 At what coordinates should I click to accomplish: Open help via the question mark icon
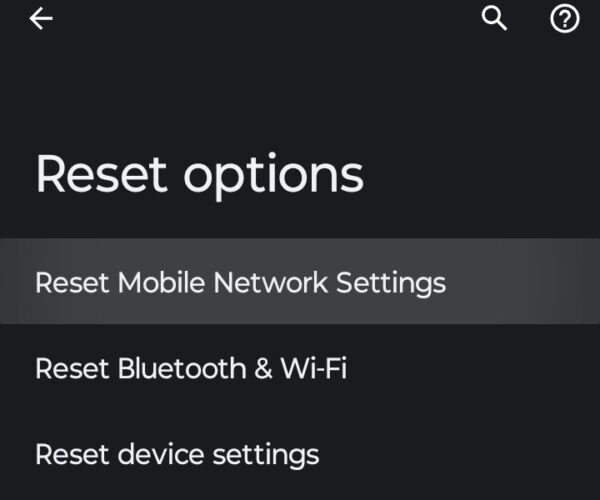point(565,18)
